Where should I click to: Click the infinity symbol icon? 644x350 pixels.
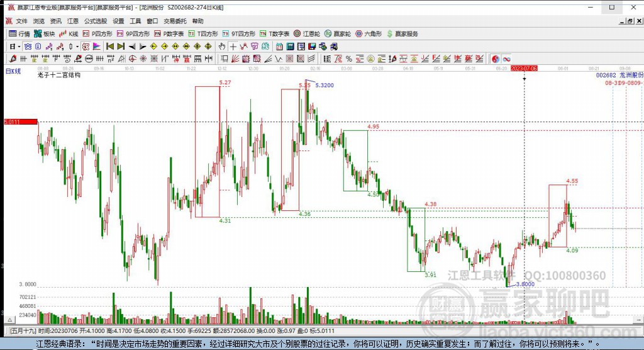pyautogui.click(x=506, y=59)
